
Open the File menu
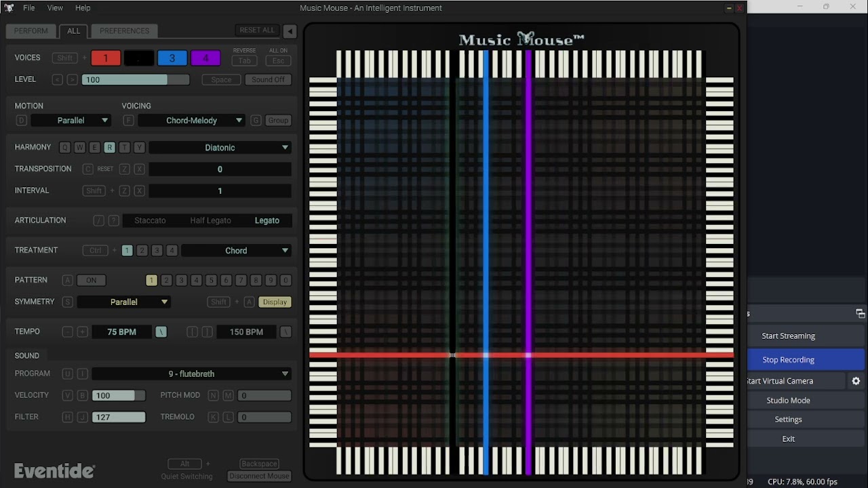tap(29, 8)
